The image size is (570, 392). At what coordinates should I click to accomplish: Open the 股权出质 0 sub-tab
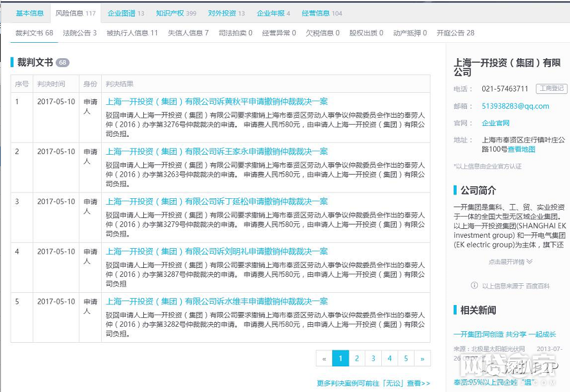point(367,33)
